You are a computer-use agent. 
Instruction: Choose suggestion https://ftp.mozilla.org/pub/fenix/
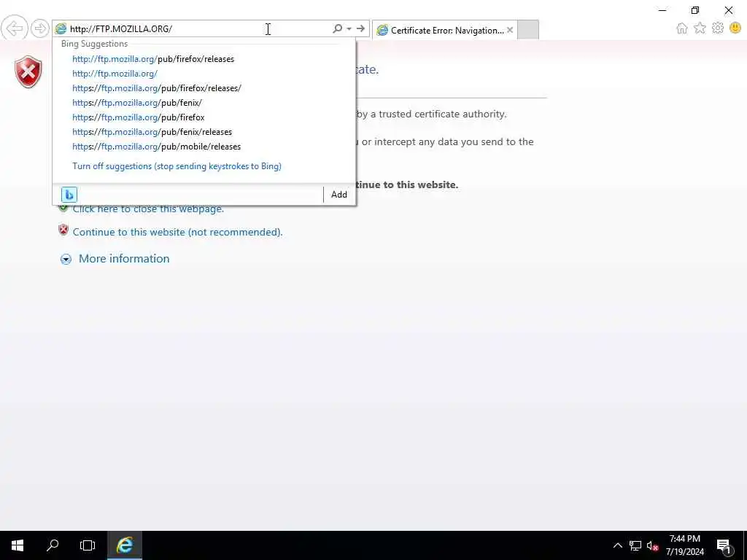tap(137, 102)
